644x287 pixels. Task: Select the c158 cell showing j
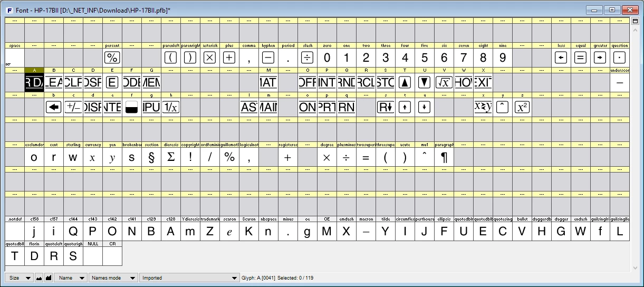coord(34,231)
